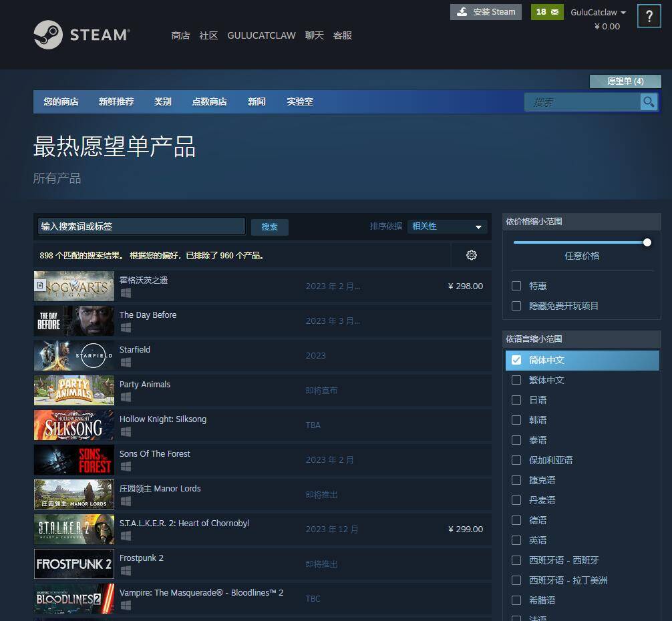
Task: Click the question mark help icon
Action: 649,17
